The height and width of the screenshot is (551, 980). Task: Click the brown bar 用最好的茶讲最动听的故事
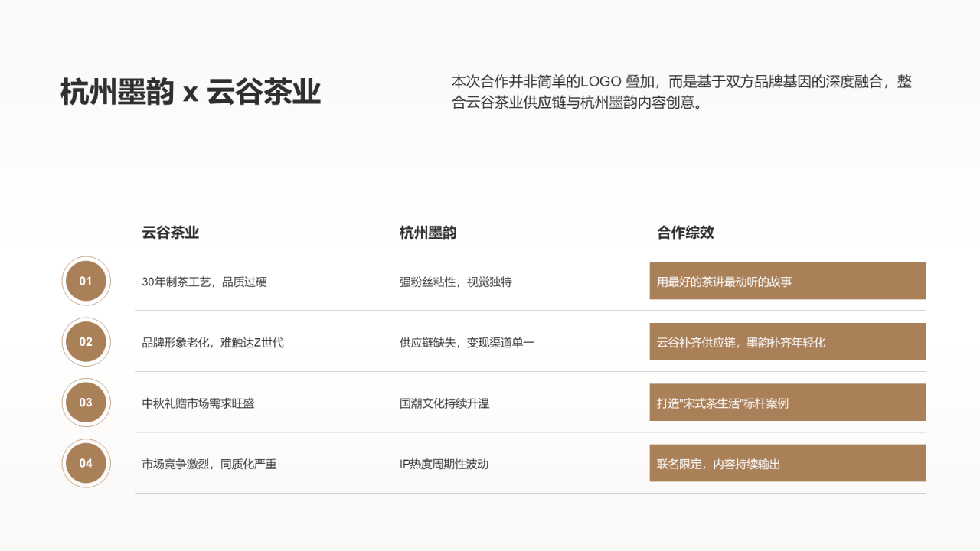(787, 281)
